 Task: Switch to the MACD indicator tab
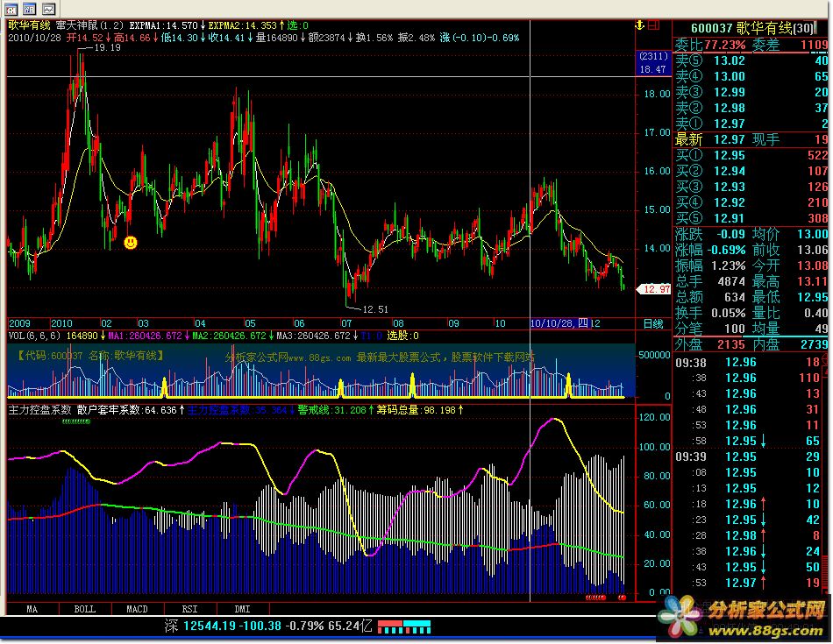[138, 609]
